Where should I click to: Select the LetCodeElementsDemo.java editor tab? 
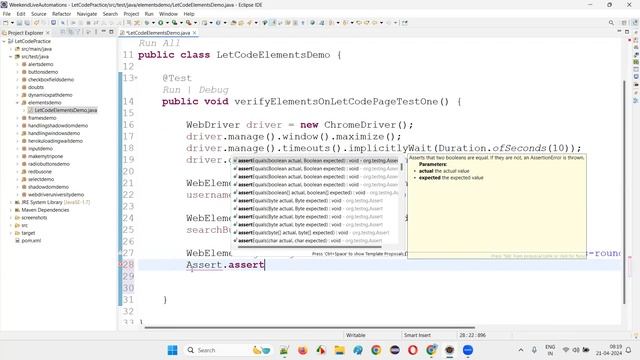click(x=158, y=33)
